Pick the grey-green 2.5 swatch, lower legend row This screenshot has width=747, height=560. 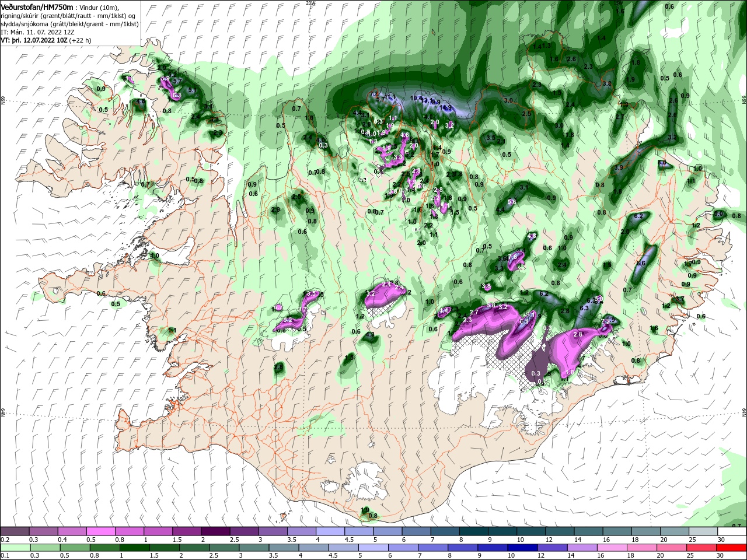coord(224,548)
